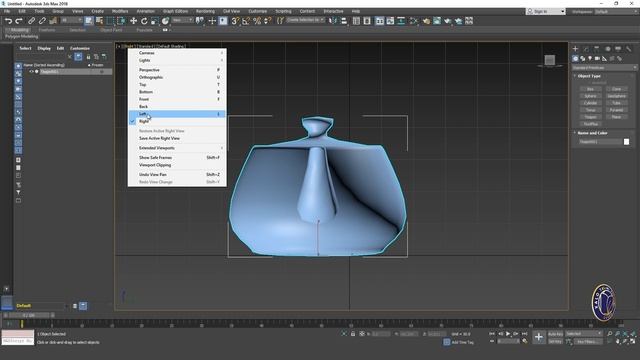
Task: Click the Unlink Selection icon
Action: point(42,21)
